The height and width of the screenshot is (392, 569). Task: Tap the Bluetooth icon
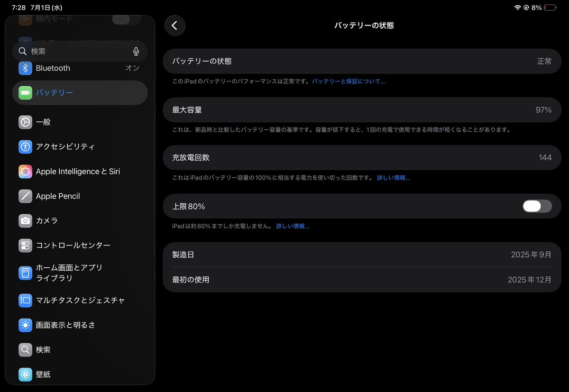coord(26,68)
